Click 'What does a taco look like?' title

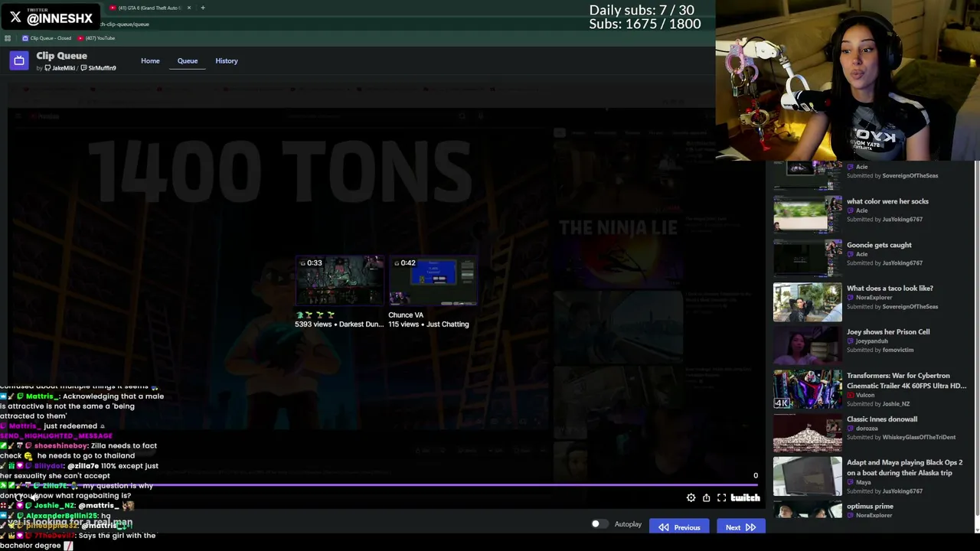(x=890, y=289)
